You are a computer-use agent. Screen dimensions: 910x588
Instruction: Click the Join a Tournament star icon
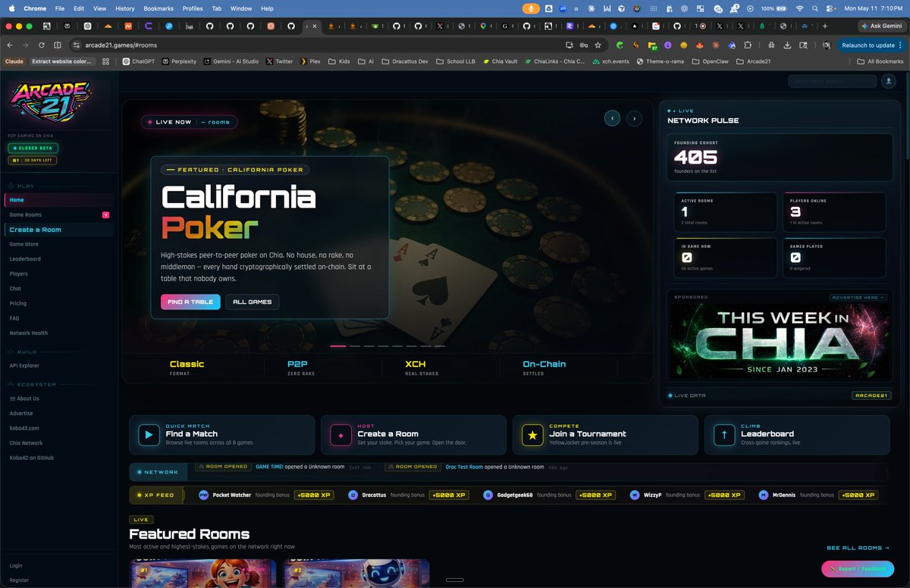point(532,435)
